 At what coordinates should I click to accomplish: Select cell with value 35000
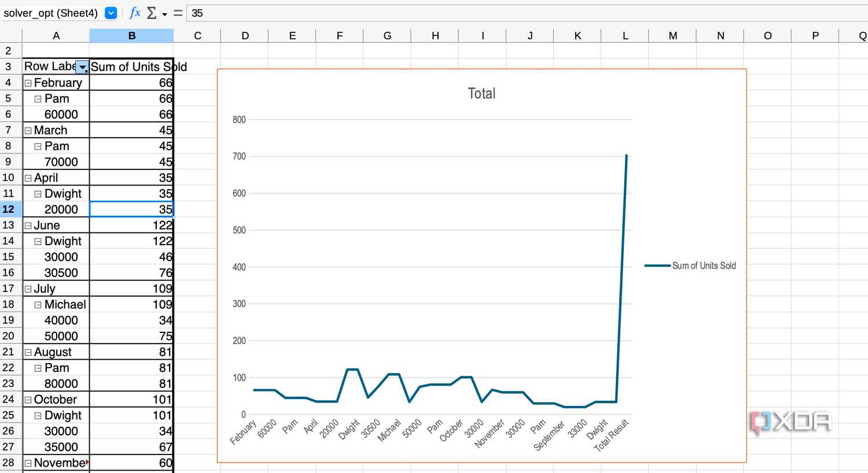[56, 447]
